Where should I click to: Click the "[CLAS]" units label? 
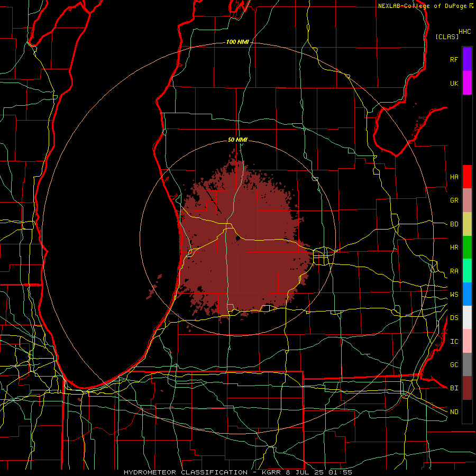pos(447,37)
